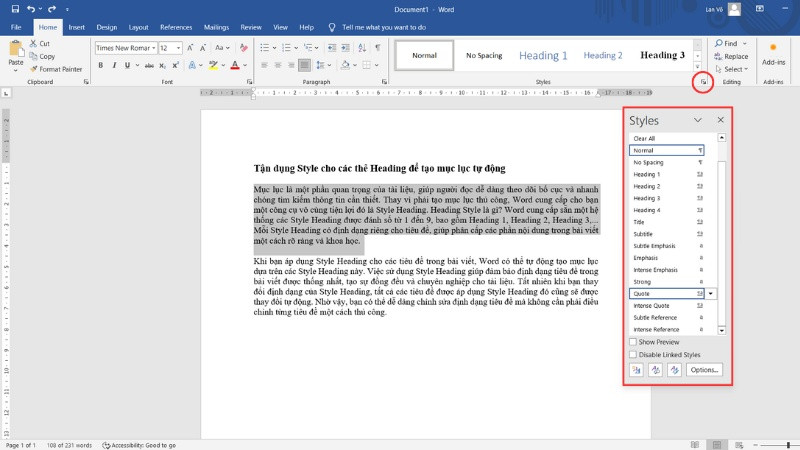Screen dimensions: 800x450
Task: Toggle the Show/Hide paragraph marks icon
Action: pos(375,47)
